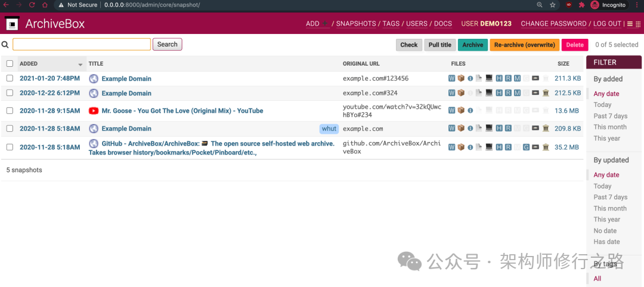
Task: Open mercury (M) icon in the 2020-12-22 row
Action: coord(517,93)
